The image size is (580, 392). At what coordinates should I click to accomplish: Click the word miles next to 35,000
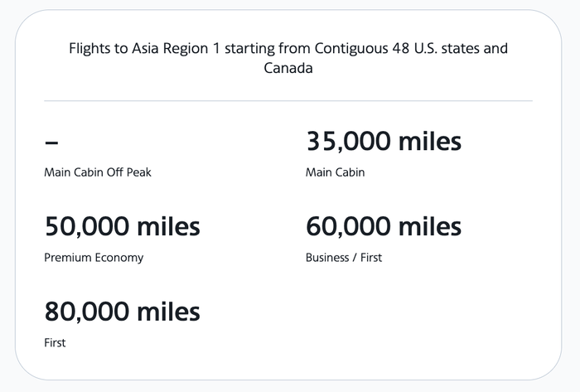tap(430, 141)
